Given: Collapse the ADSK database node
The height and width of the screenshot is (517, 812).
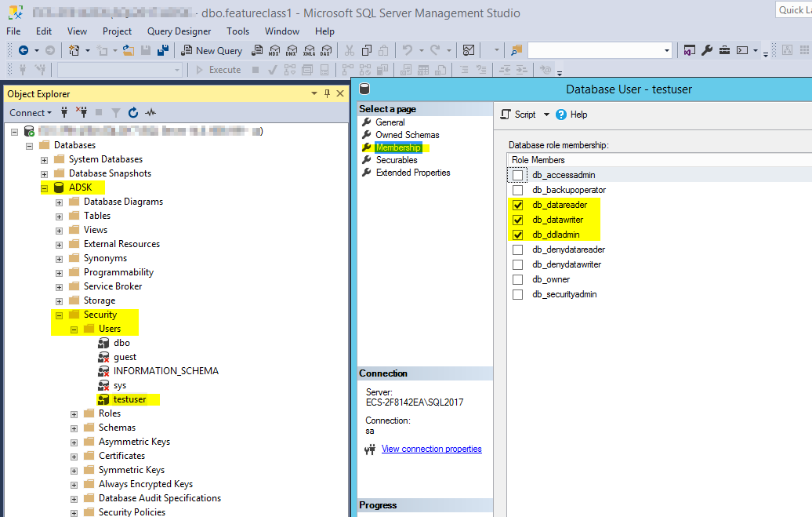Looking at the screenshot, I should [x=44, y=188].
